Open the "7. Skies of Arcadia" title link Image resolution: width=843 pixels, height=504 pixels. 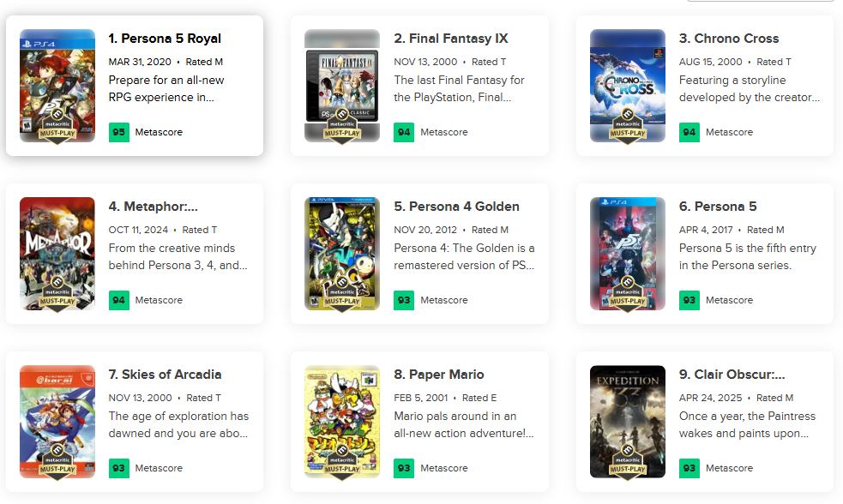(x=166, y=375)
